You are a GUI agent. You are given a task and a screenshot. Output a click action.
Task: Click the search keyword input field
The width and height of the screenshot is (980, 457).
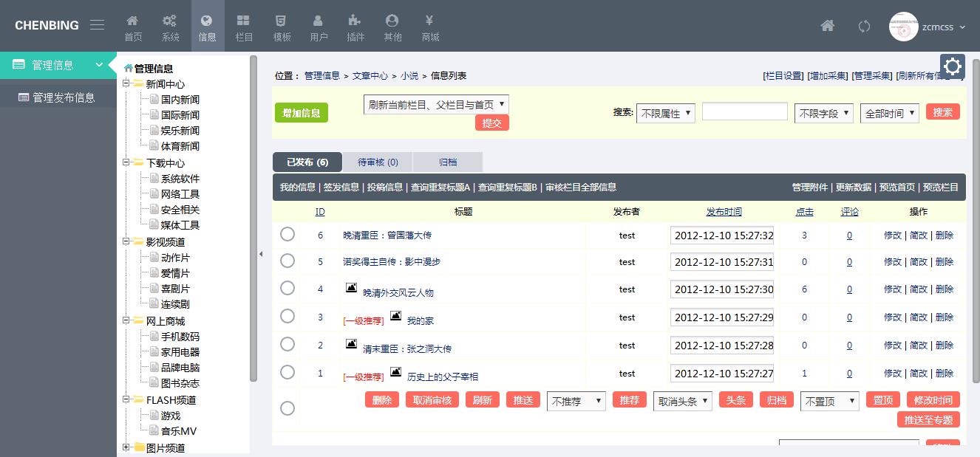(745, 111)
